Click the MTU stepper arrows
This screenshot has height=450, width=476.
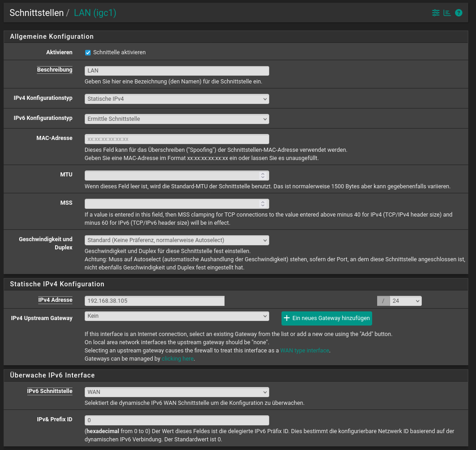pos(262,176)
